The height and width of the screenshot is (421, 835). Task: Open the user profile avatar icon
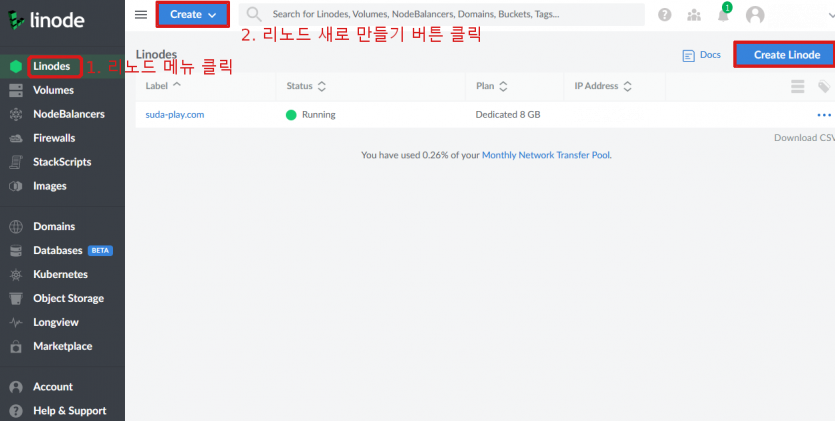click(755, 15)
